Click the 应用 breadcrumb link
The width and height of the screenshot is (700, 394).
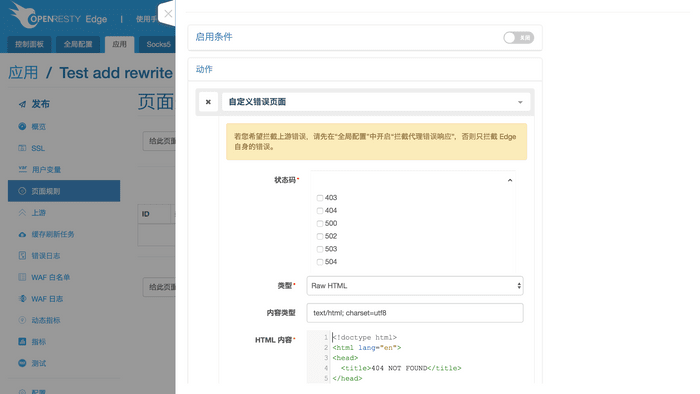pyautogui.click(x=23, y=73)
